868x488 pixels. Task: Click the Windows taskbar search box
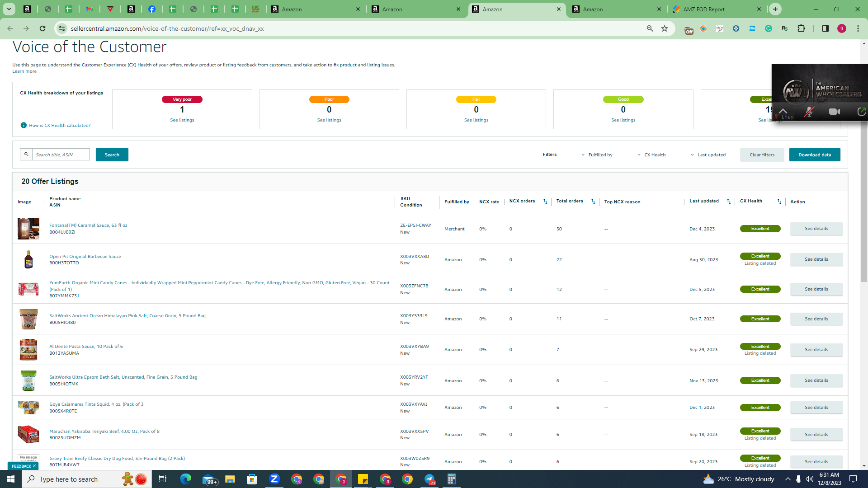click(87, 479)
